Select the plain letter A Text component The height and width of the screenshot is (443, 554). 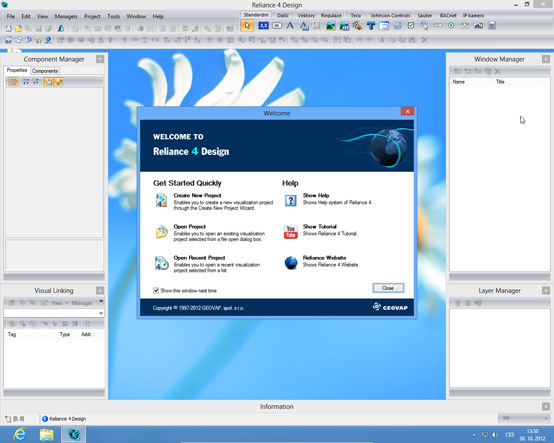point(290,25)
